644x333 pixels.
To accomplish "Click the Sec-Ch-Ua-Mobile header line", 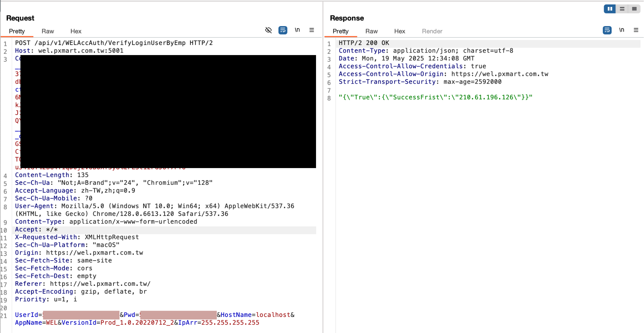I will 54,198.
